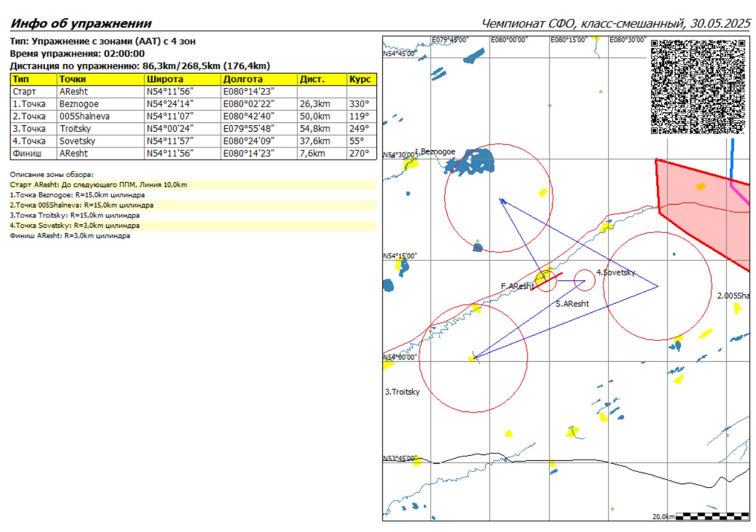Click the 1.Beznogoe label on the map
The image size is (756, 532).
click(436, 152)
